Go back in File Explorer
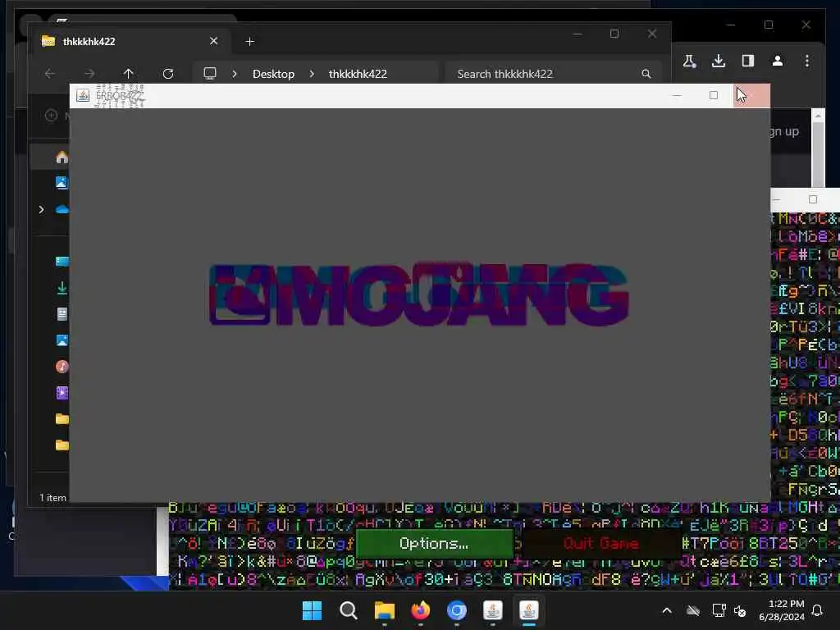Screen dimensions: 840x630 point(50,73)
